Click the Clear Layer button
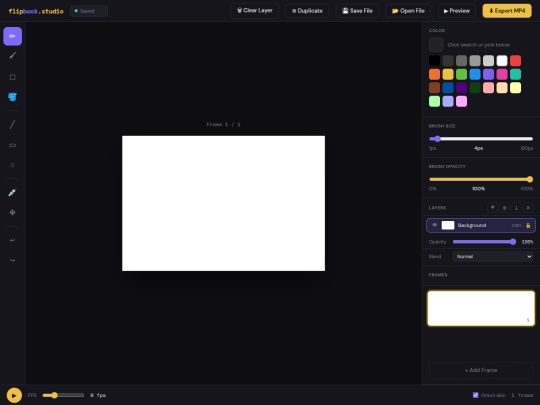The width and height of the screenshot is (540, 405). [x=255, y=11]
